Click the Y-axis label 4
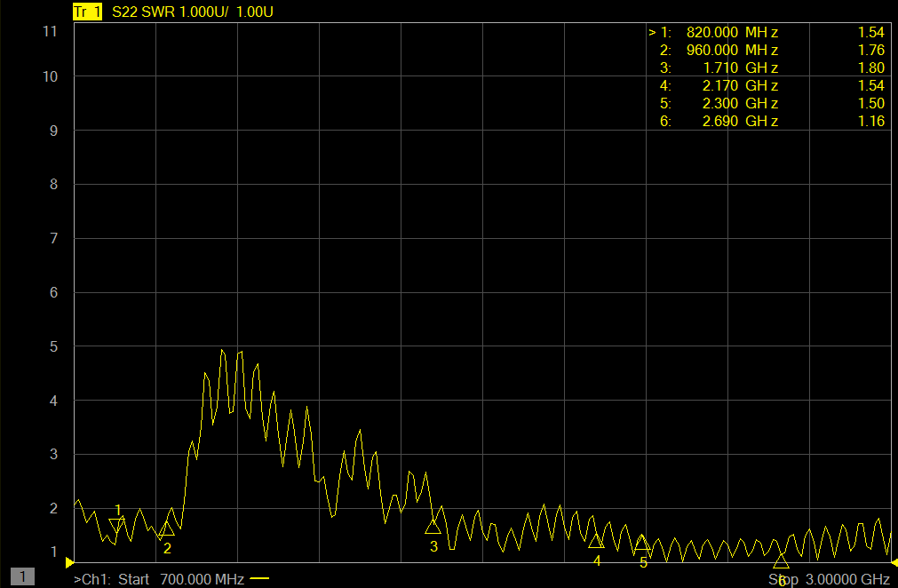 click(x=54, y=401)
